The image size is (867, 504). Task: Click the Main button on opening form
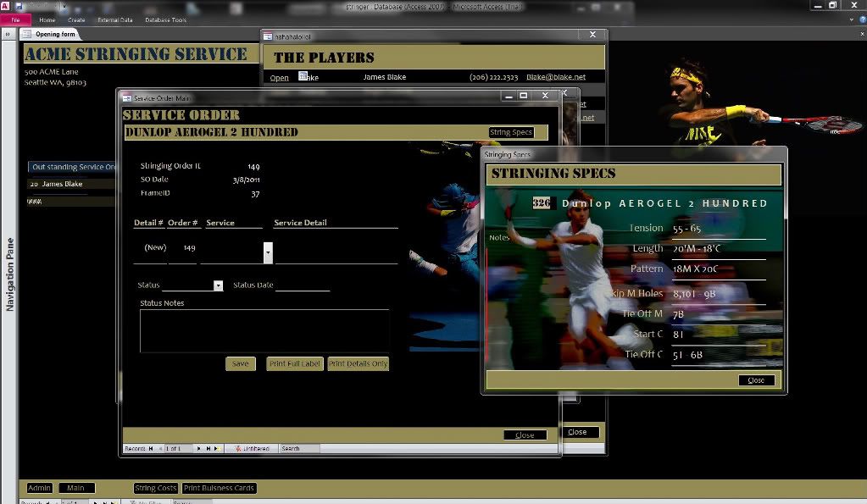[x=76, y=488]
